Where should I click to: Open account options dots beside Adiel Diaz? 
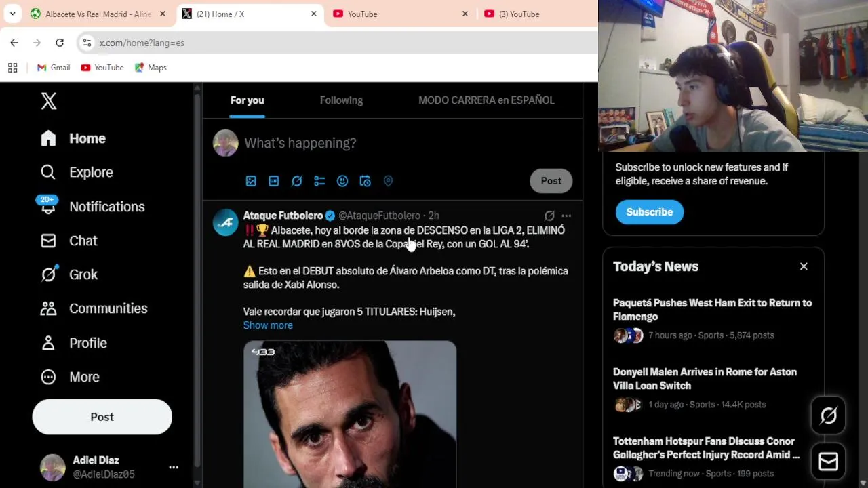coord(174,467)
